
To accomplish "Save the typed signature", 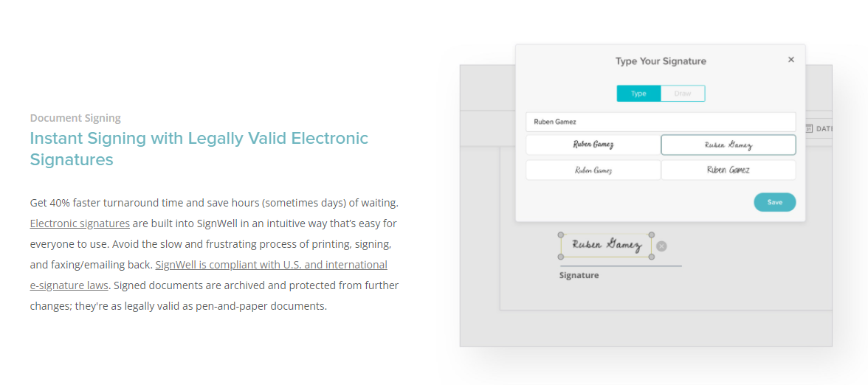I will (775, 202).
